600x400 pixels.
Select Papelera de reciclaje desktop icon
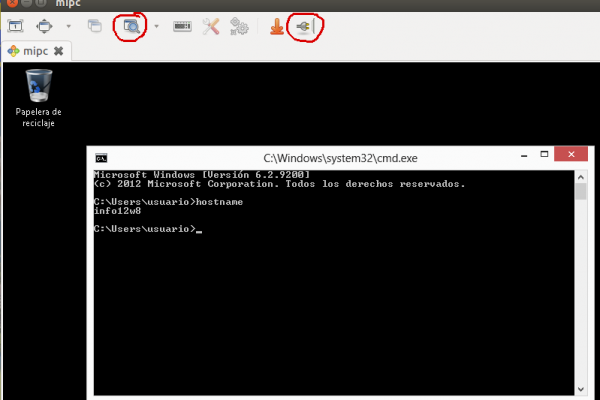tap(38, 98)
